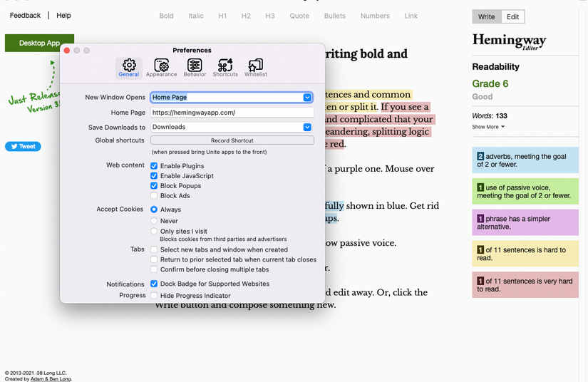
Task: Click the yellow hard to read card
Action: pos(525,254)
